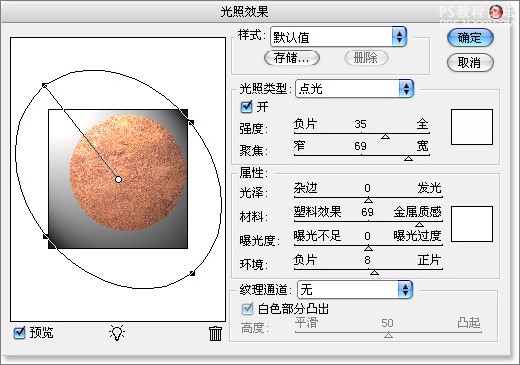Open the 纹理通道 texture channel dropdown
This screenshot has height=365, width=520.
(355, 289)
